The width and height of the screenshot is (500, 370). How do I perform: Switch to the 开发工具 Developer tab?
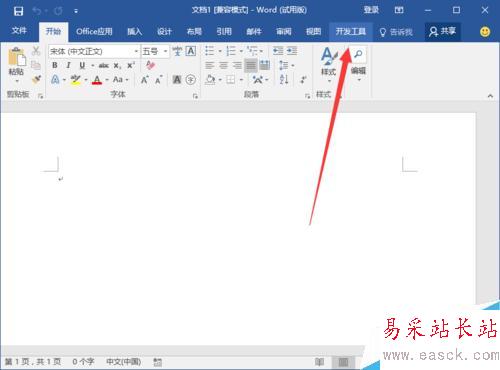click(351, 32)
